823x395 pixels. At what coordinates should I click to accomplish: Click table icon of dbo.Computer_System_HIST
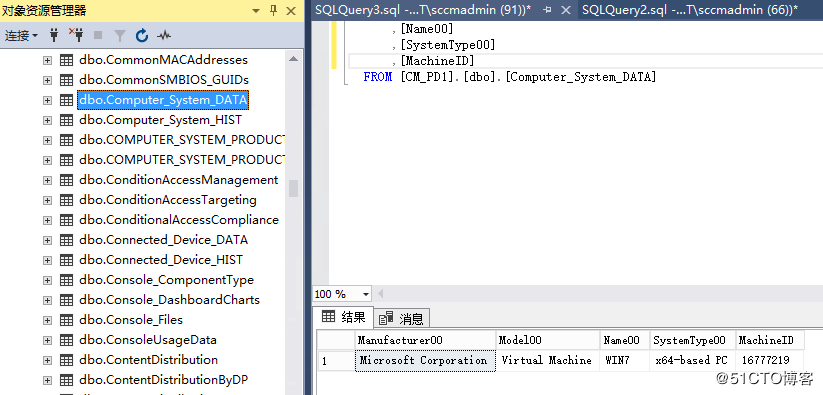click(x=66, y=120)
